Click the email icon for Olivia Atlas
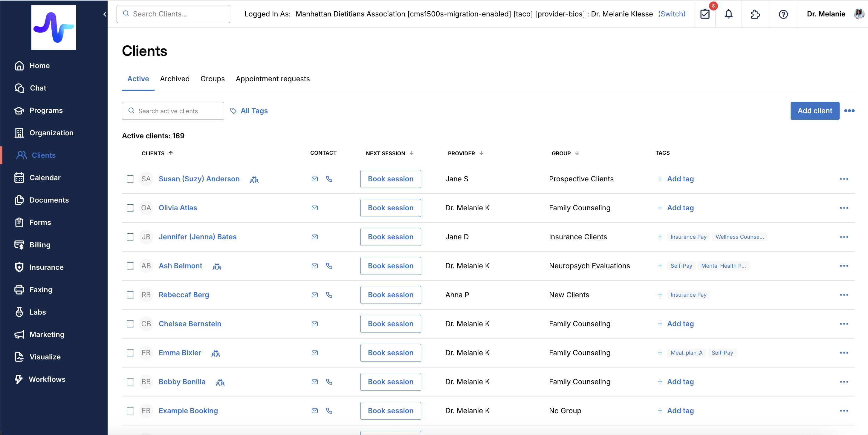This screenshot has width=868, height=435. coord(314,208)
